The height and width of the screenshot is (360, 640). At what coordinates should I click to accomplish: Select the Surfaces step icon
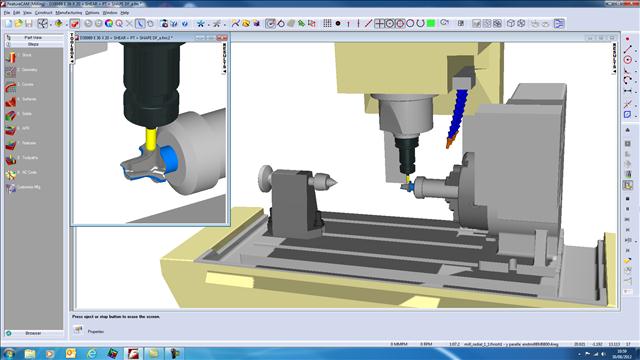(11, 100)
